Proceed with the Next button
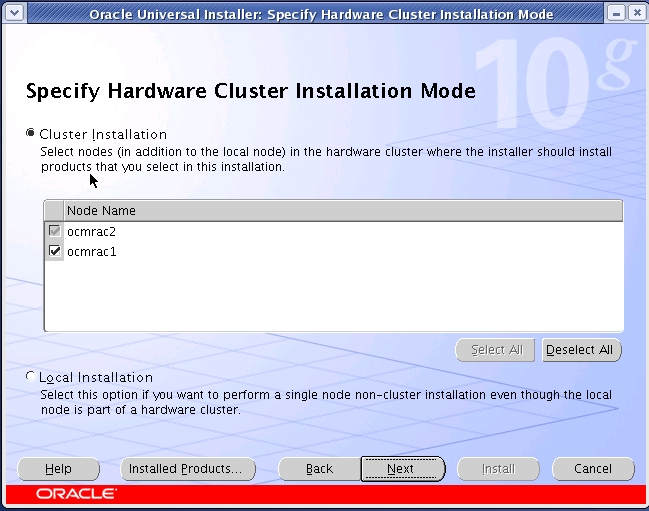 tap(403, 469)
